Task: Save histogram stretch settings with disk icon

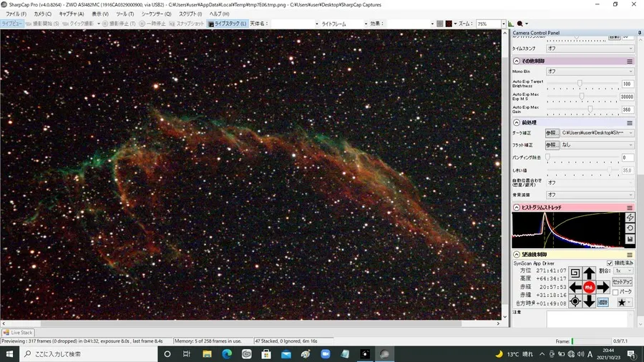Action: coord(630,239)
